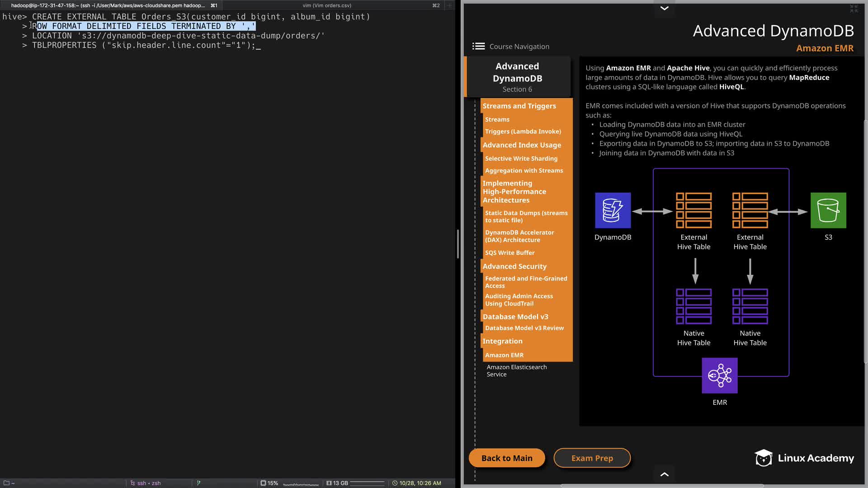Click the date and time in status bar

(420, 483)
